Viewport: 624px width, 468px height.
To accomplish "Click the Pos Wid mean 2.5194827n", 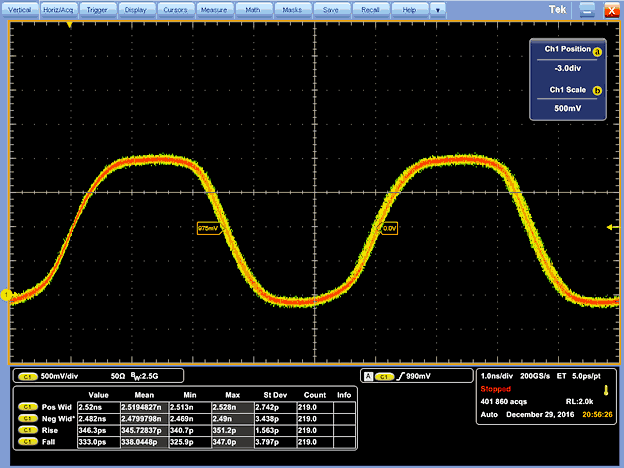I will point(144,407).
